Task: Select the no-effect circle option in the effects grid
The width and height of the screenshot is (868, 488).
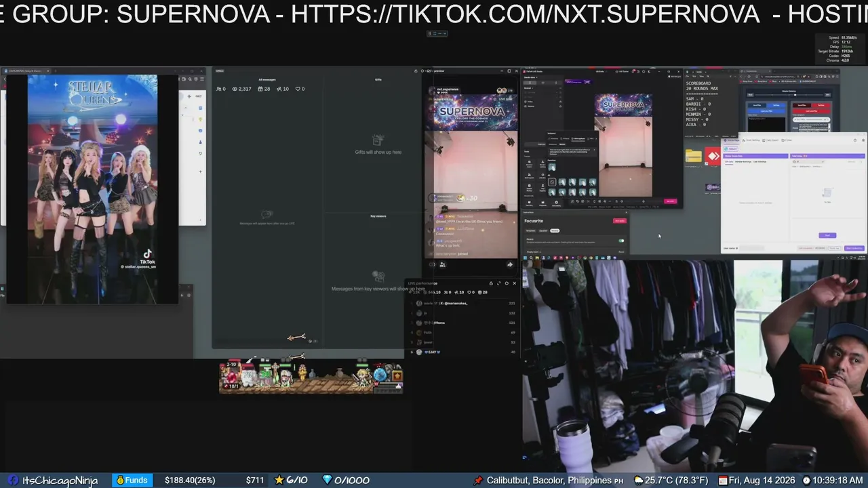Action: click(x=552, y=182)
